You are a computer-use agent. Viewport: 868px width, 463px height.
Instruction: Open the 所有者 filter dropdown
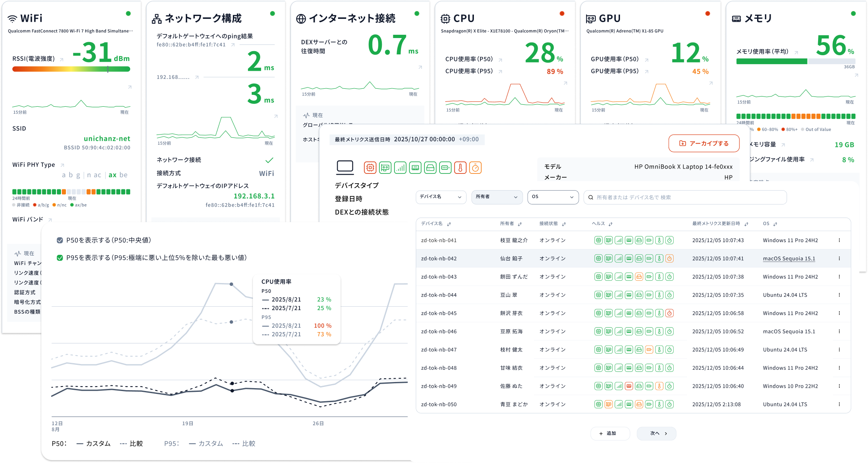496,197
